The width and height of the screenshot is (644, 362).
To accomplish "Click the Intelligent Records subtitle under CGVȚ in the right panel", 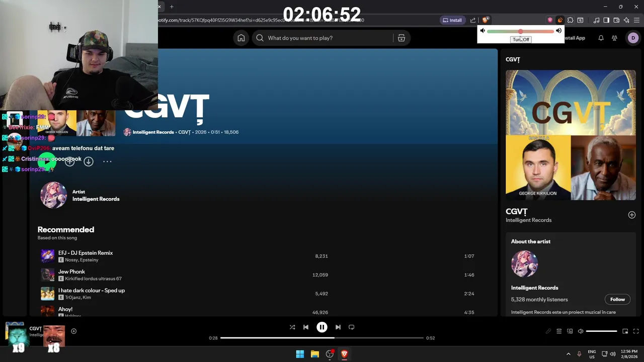I will click(x=528, y=220).
